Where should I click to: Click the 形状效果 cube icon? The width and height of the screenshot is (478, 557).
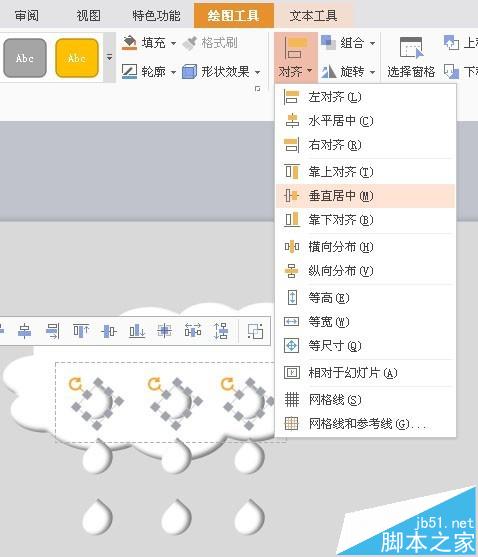tap(189, 71)
